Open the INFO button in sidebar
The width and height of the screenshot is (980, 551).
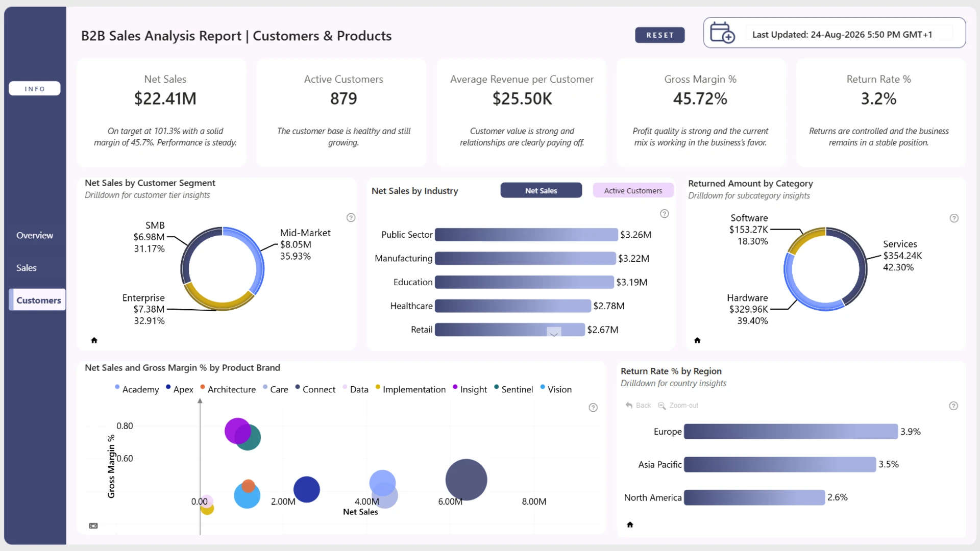click(35, 89)
